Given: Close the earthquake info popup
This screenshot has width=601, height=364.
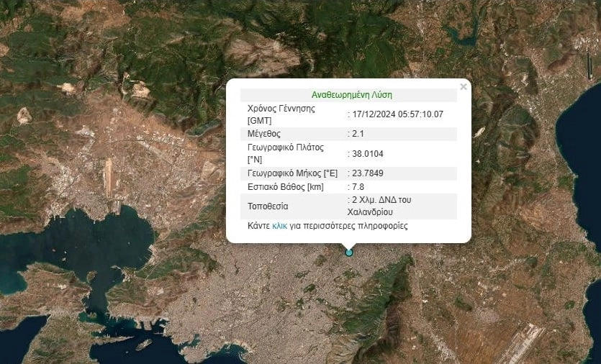Looking at the screenshot, I should pyautogui.click(x=464, y=87).
